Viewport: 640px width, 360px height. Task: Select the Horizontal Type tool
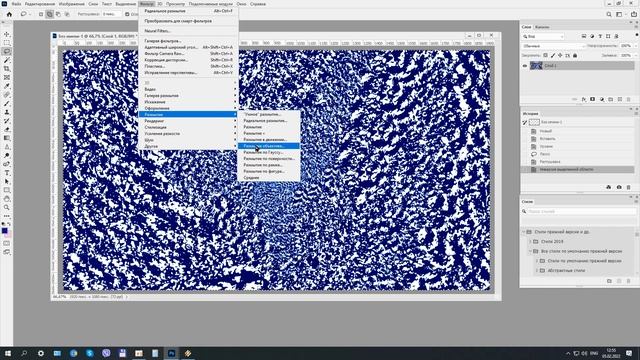pos(7,173)
